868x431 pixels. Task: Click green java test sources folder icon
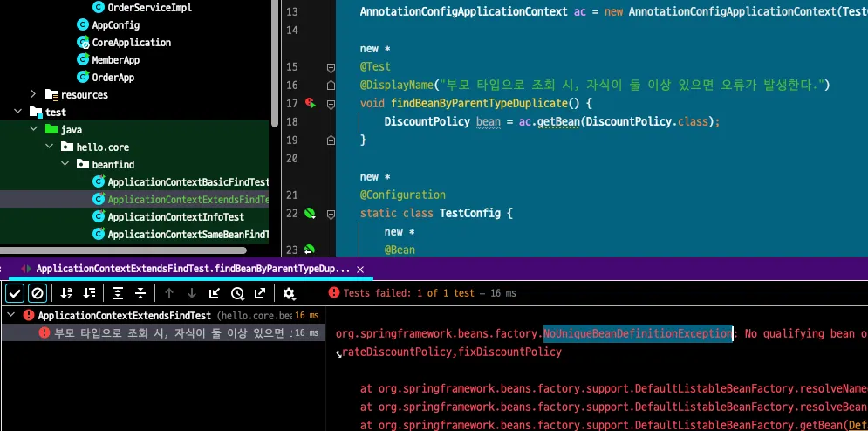(51, 130)
